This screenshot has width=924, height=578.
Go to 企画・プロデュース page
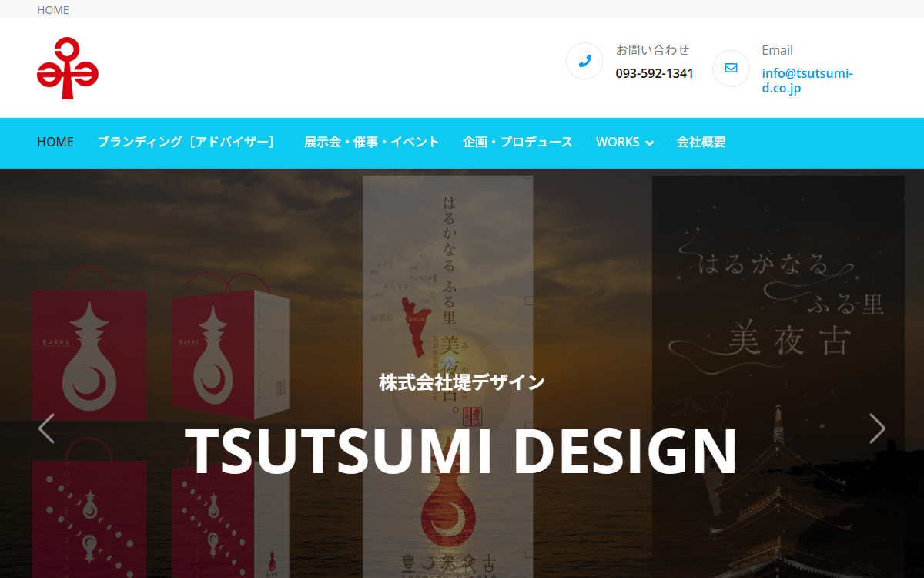point(517,142)
